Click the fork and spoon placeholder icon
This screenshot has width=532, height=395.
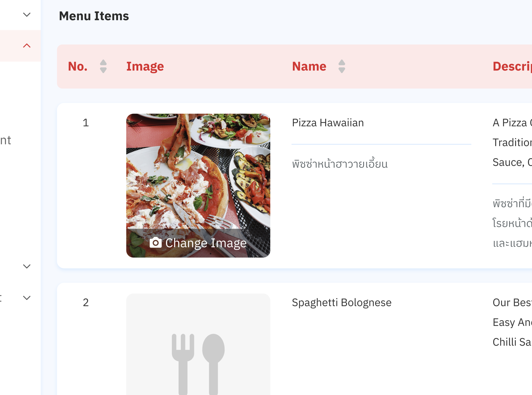pyautogui.click(x=198, y=363)
